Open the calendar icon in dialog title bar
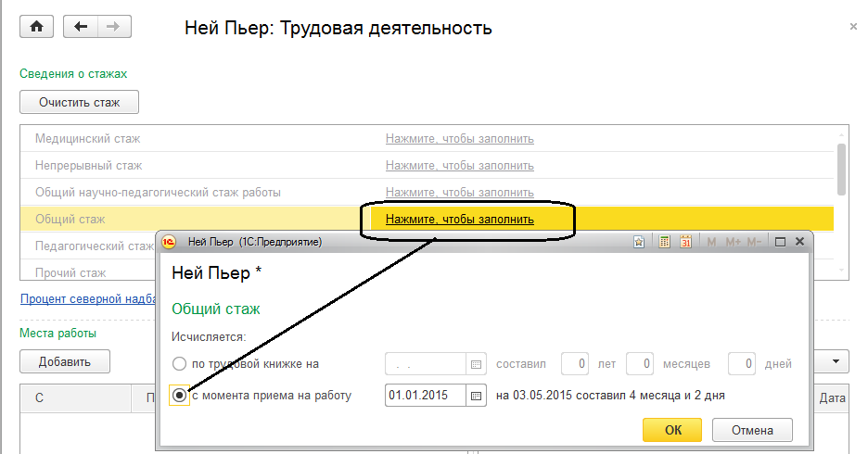Viewport: 868px width, 454px height. pos(685,242)
